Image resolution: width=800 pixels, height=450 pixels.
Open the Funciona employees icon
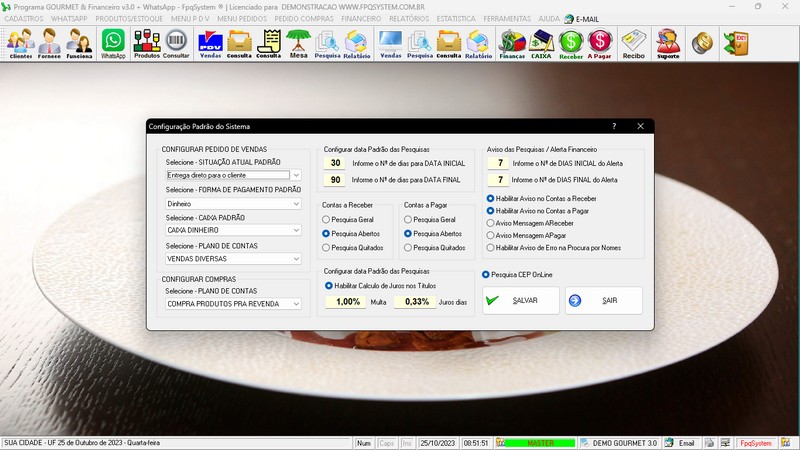click(x=79, y=43)
